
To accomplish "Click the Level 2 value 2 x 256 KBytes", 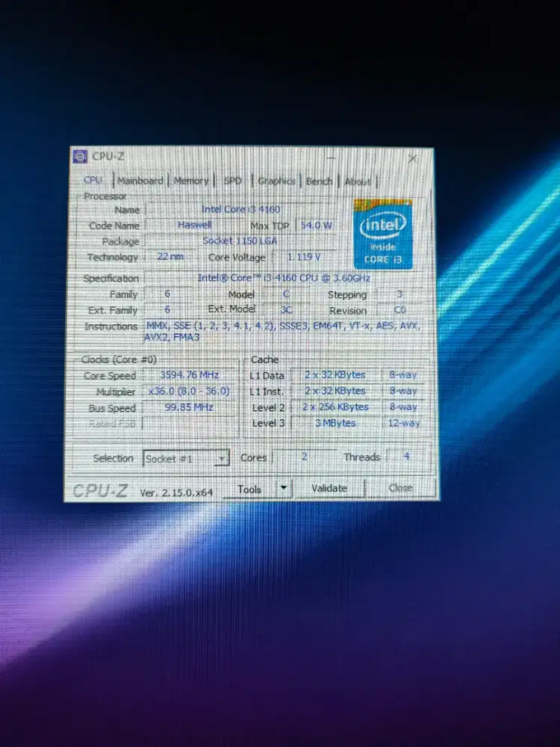I will 335,407.
